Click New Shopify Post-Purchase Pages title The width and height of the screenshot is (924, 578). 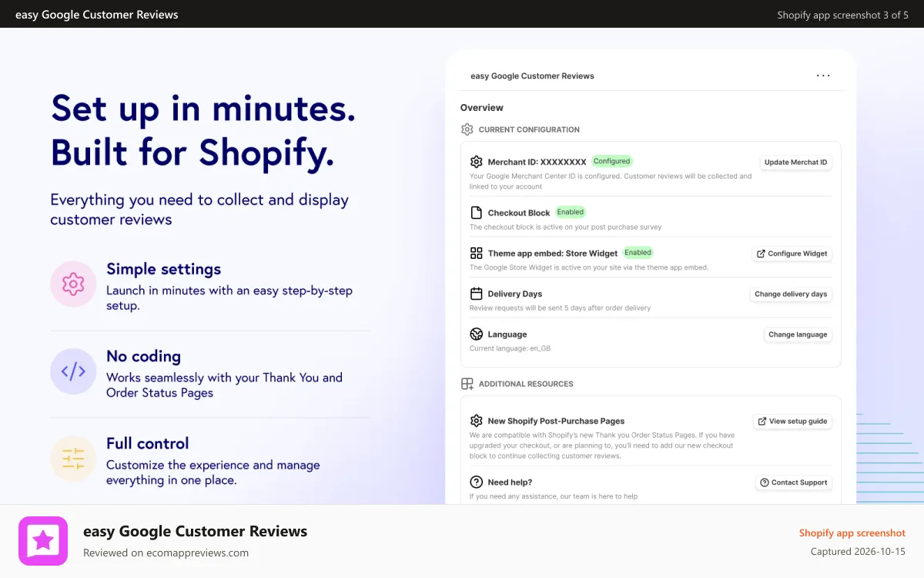(x=556, y=421)
